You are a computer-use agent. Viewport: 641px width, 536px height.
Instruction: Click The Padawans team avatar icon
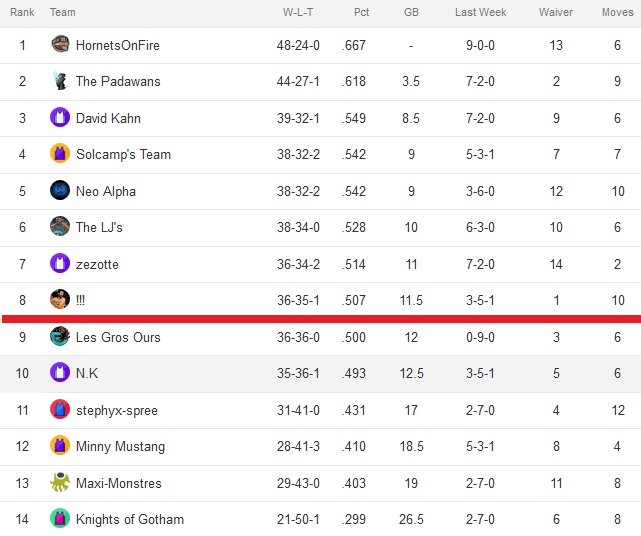coord(60,81)
